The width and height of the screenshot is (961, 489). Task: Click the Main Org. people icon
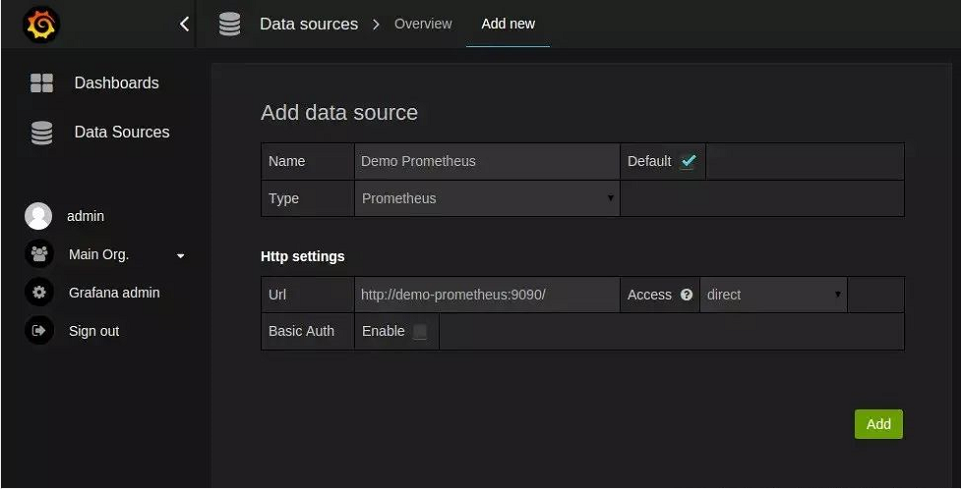39,254
